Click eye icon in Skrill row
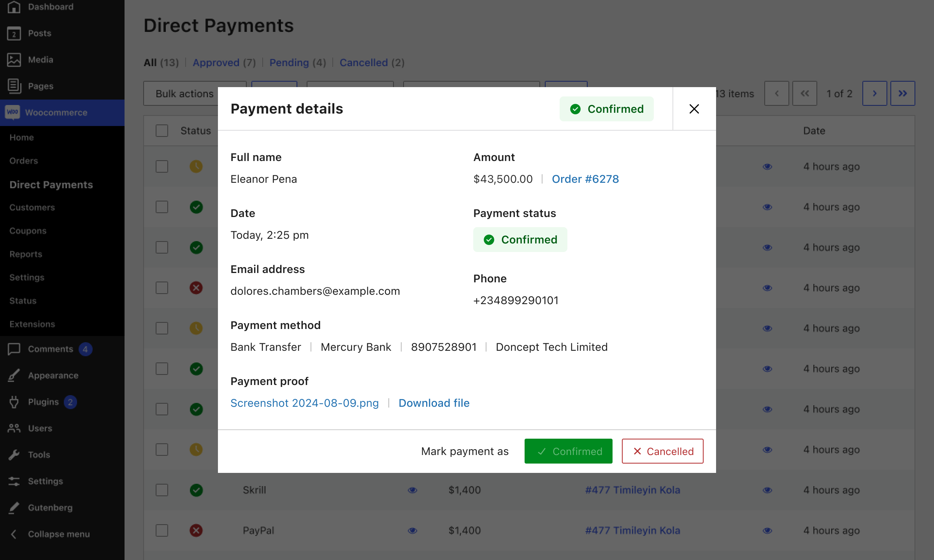 [413, 490]
